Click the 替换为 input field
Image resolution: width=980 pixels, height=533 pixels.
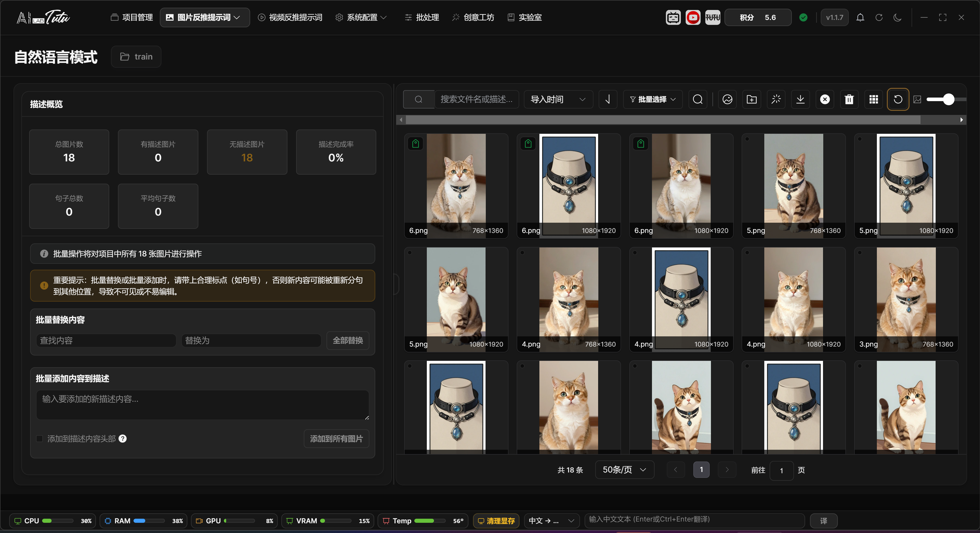[251, 340]
